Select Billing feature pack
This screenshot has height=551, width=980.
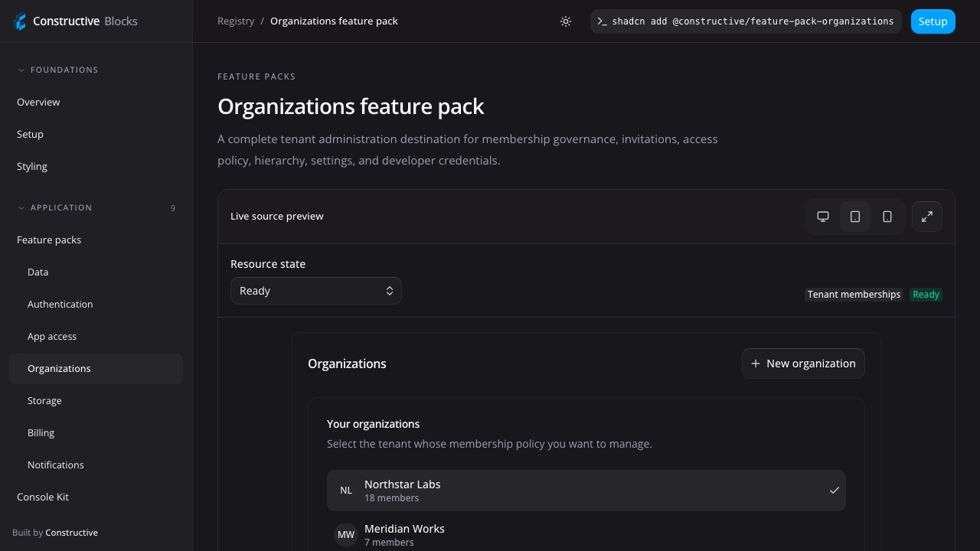tap(96, 432)
